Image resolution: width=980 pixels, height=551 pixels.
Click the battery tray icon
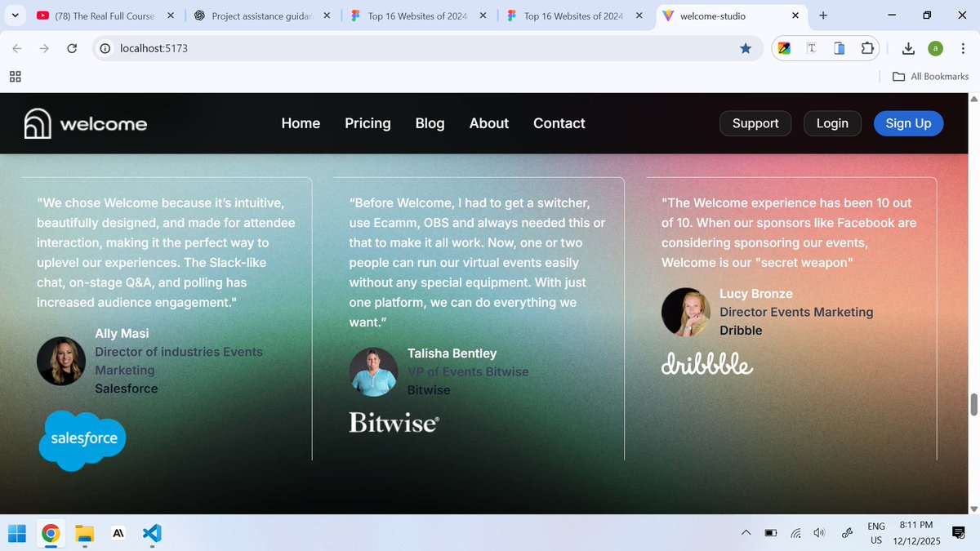[x=770, y=533]
